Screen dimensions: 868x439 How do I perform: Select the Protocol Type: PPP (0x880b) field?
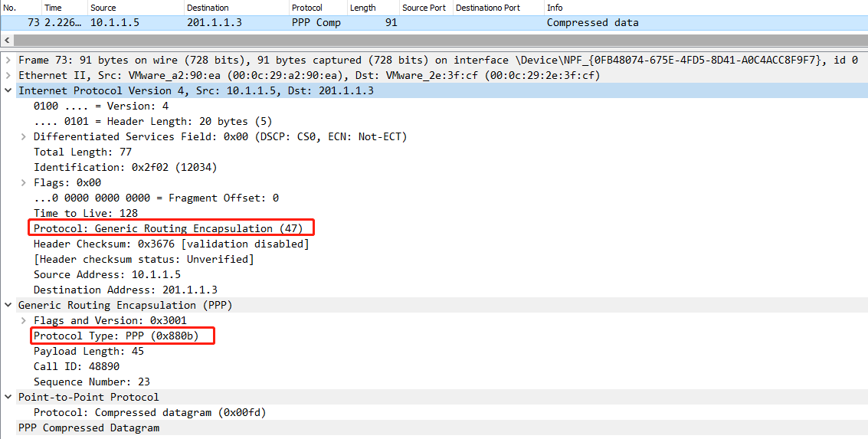[x=121, y=336]
